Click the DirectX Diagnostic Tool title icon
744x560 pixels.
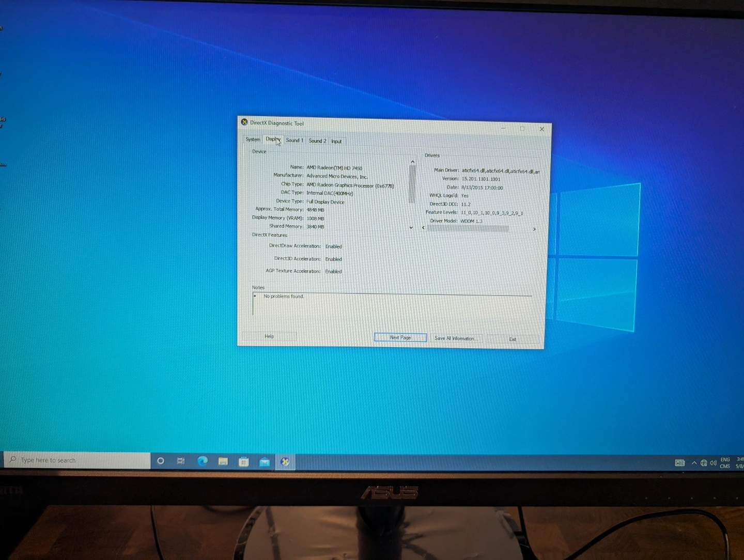click(244, 122)
